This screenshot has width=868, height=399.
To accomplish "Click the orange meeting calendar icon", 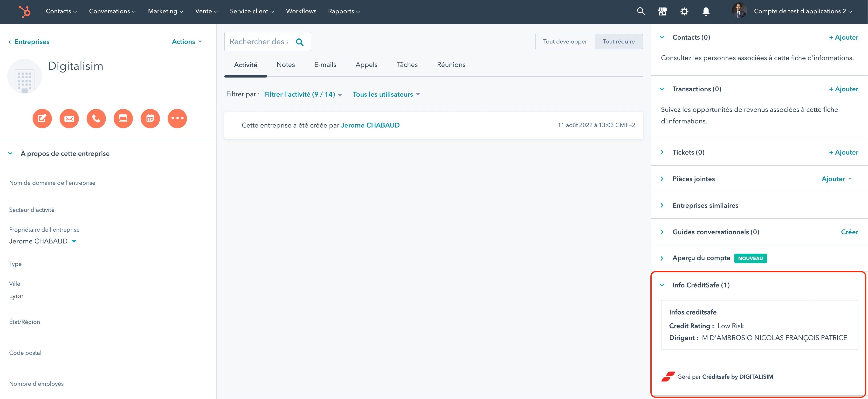I will (x=150, y=118).
